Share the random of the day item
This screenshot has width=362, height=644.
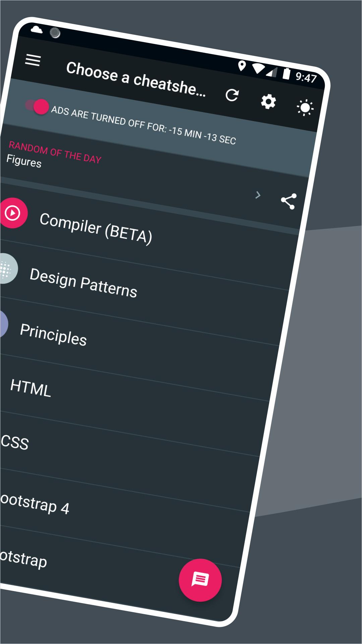click(x=288, y=201)
